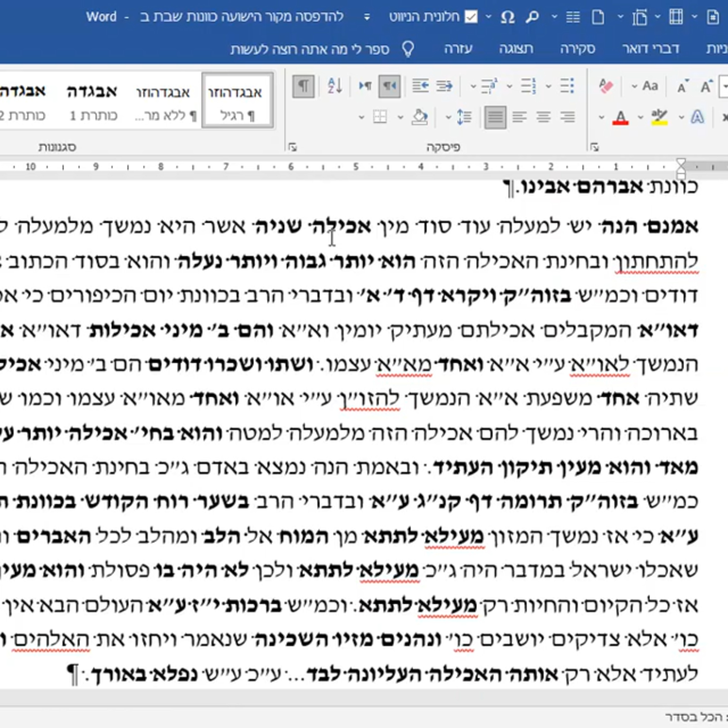Select the ללא מרווח (No Spacing) style
This screenshot has height=728, width=728.
pos(165,101)
